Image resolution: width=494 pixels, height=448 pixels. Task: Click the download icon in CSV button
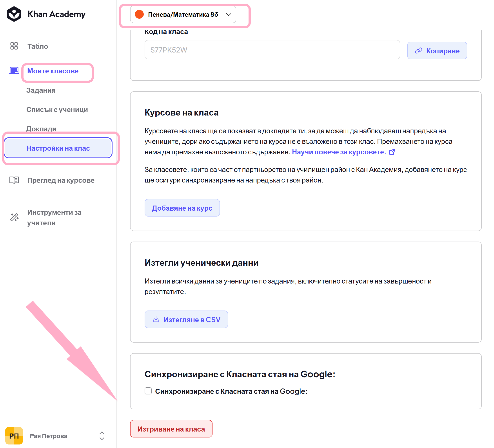tap(156, 319)
